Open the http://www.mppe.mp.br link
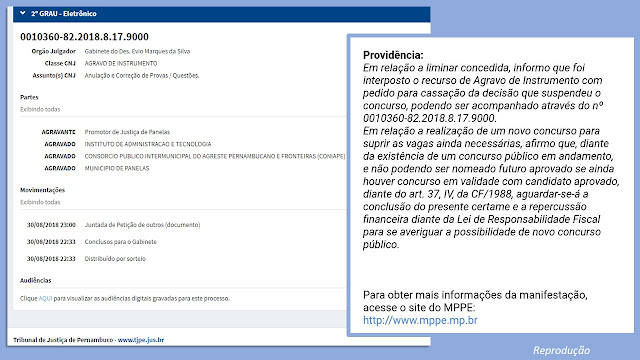This screenshot has width=640, height=360. [420, 320]
